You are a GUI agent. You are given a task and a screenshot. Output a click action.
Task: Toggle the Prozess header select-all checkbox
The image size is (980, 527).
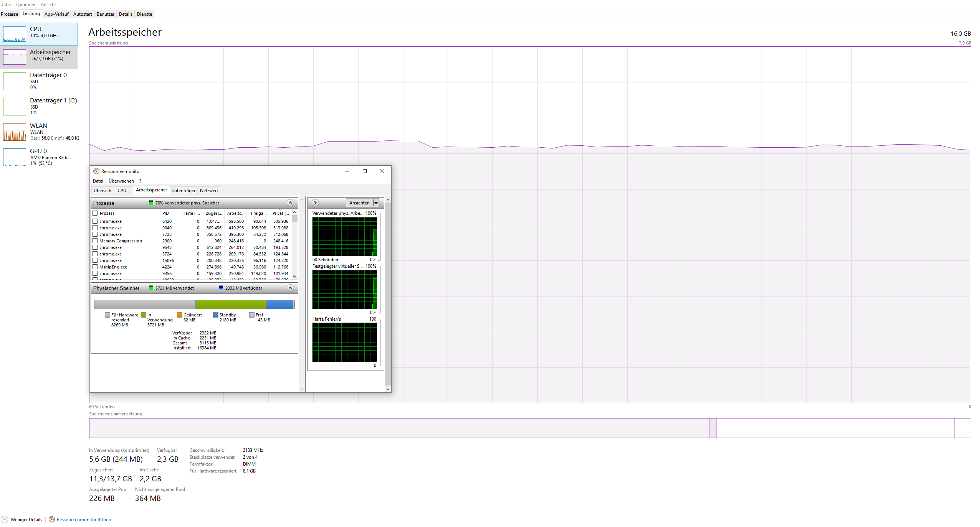[x=95, y=213]
